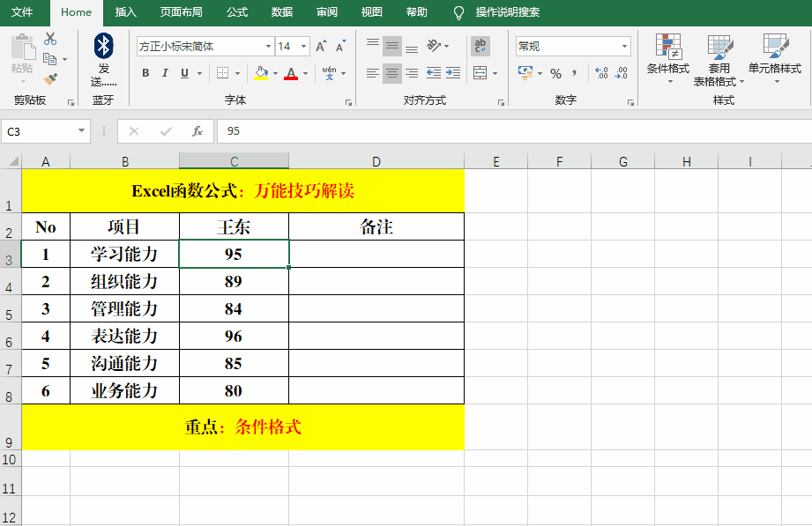The width and height of the screenshot is (812, 526).
Task: Click the Select All corner triangle
Action: [x=13, y=161]
